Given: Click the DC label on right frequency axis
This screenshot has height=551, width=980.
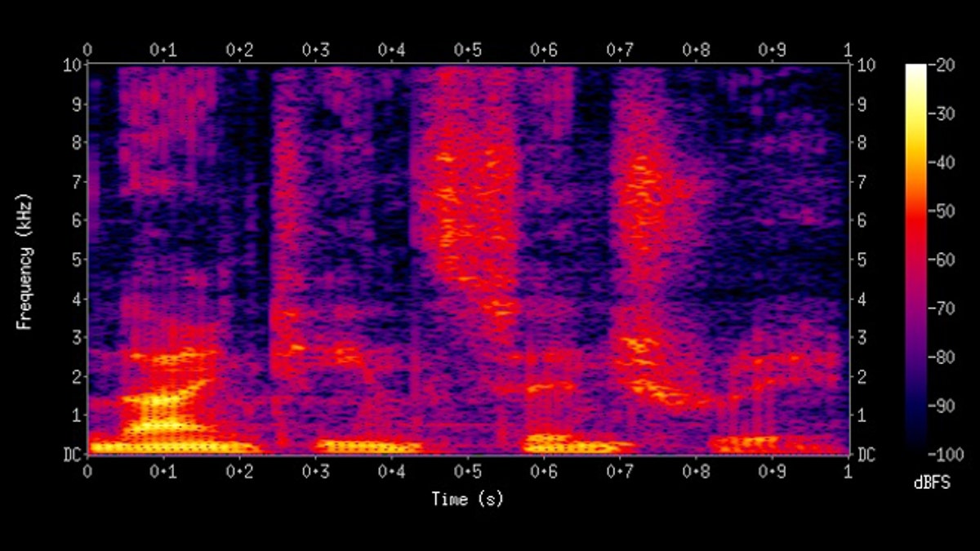Looking at the screenshot, I should pyautogui.click(x=865, y=454).
